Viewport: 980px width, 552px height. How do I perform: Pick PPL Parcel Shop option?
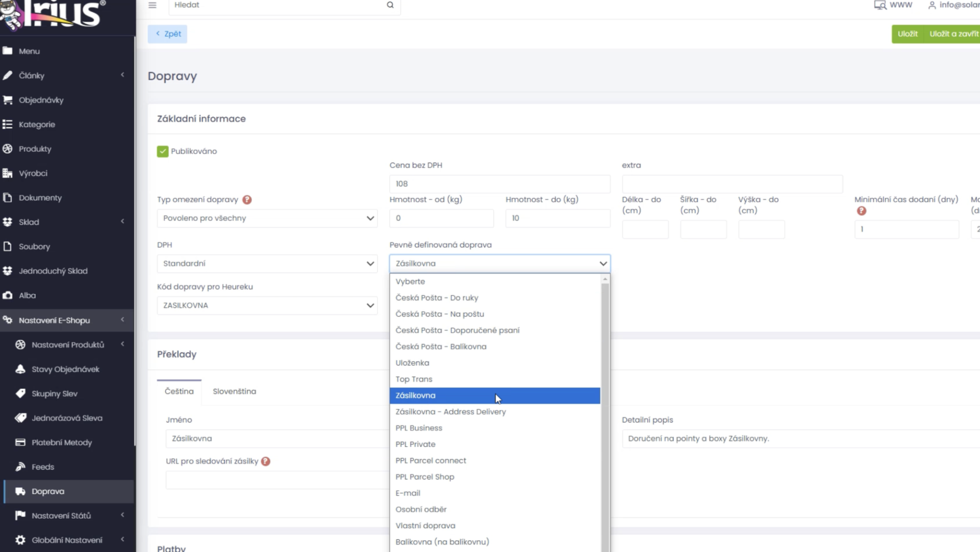pyautogui.click(x=495, y=477)
